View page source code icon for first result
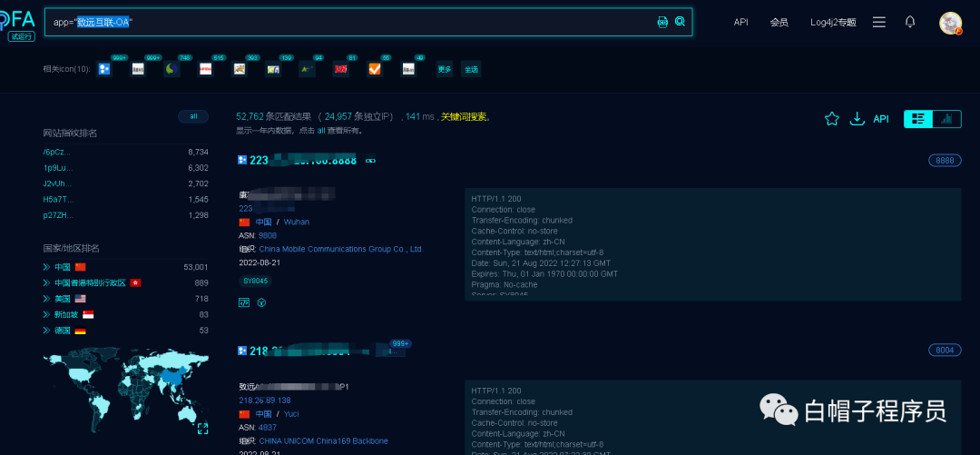Image resolution: width=980 pixels, height=455 pixels. [244, 302]
